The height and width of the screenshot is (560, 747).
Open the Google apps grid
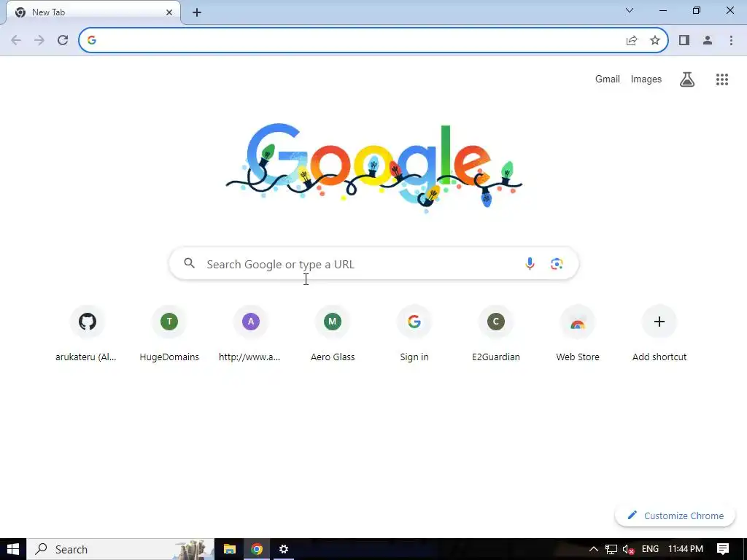coord(722,79)
